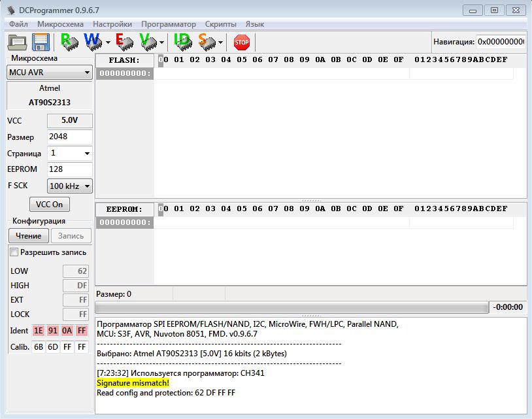Open the MCU AVR chip type dropdown

[49, 73]
